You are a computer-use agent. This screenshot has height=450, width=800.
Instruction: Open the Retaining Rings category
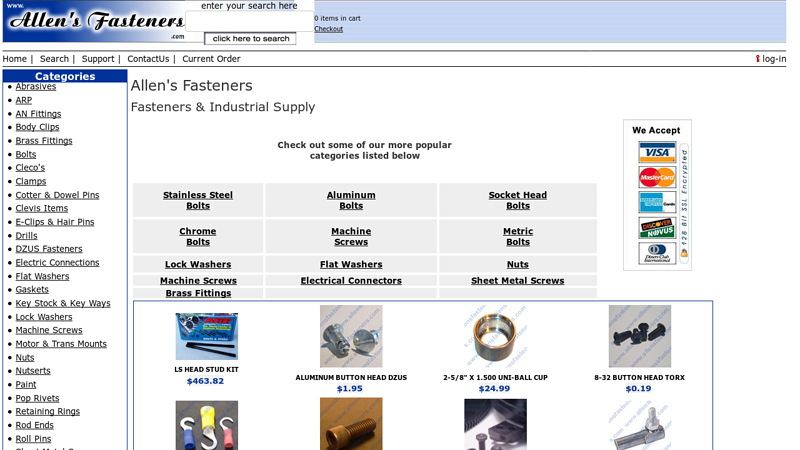point(47,412)
